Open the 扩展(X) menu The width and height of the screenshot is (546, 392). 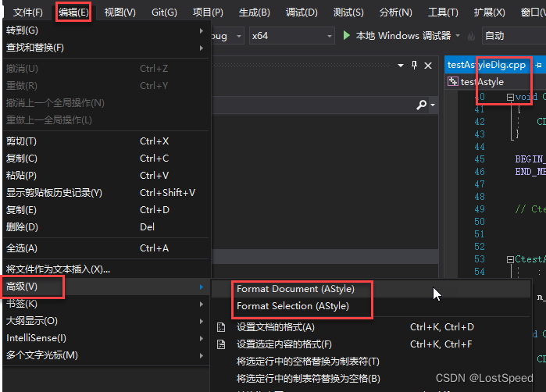click(489, 12)
